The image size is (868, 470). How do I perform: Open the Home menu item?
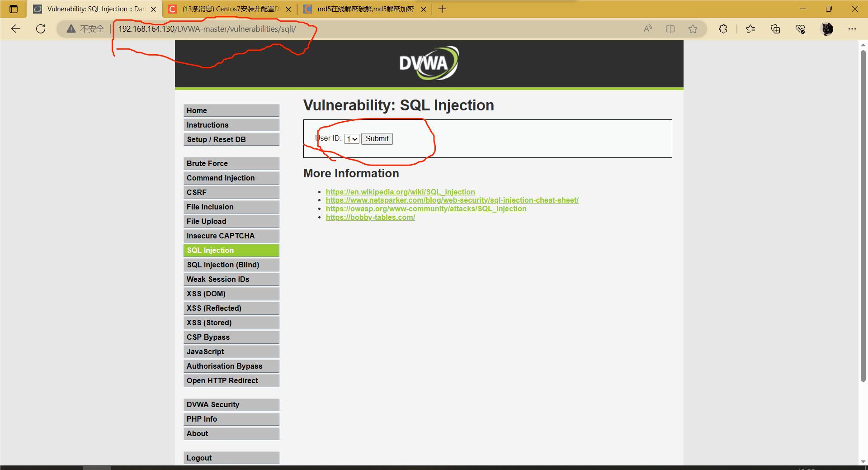[x=231, y=110]
